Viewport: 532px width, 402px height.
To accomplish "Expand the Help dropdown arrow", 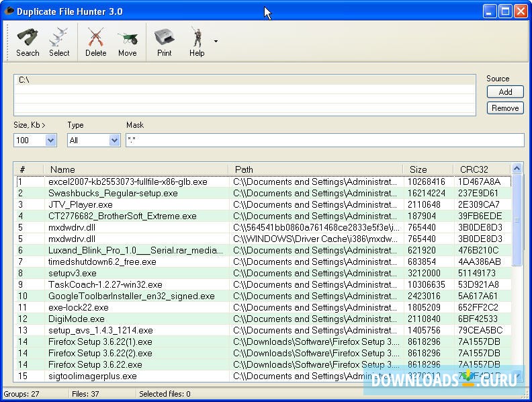I will tap(216, 42).
